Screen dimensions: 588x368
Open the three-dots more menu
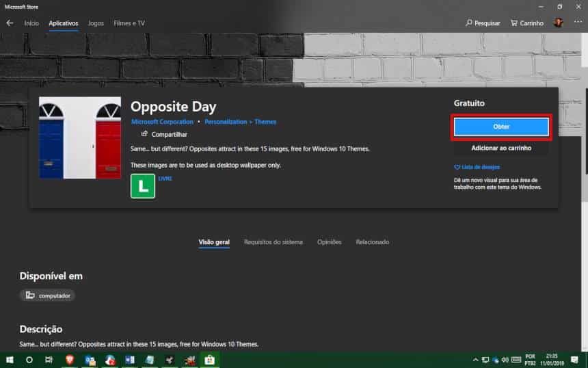point(578,22)
